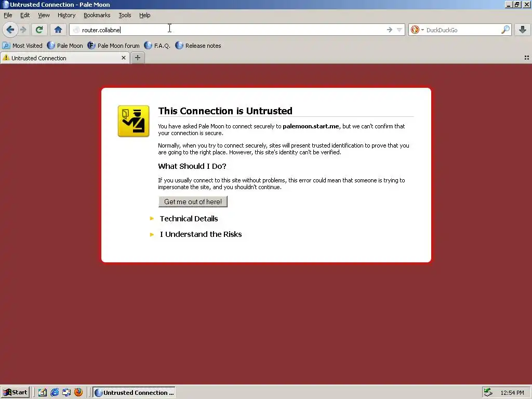The image size is (532, 399).
Task: Open the File menu
Action: tap(8, 15)
